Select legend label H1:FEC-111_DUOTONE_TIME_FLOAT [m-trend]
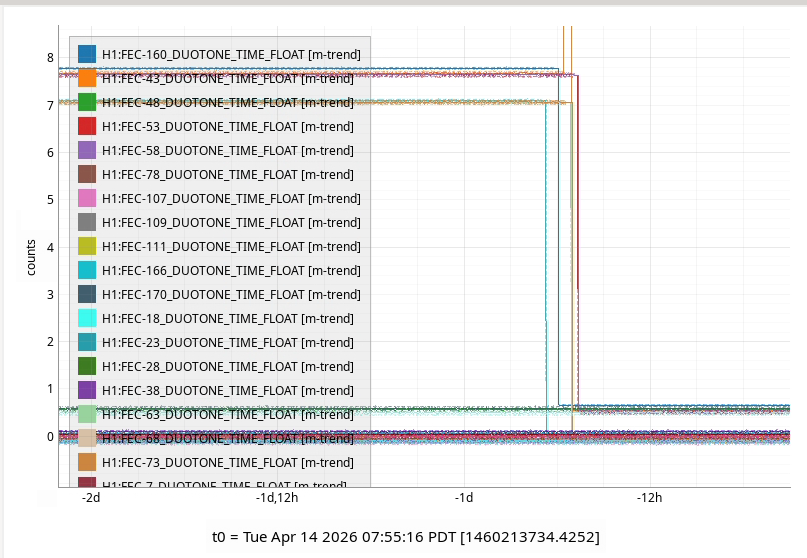Viewport: 807px width, 558px height. coord(231,247)
